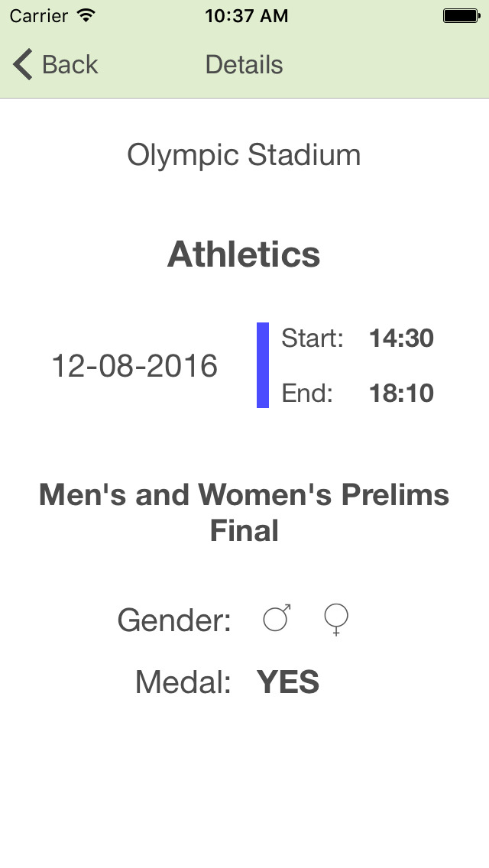Tap the back chevron arrow icon

(x=21, y=64)
